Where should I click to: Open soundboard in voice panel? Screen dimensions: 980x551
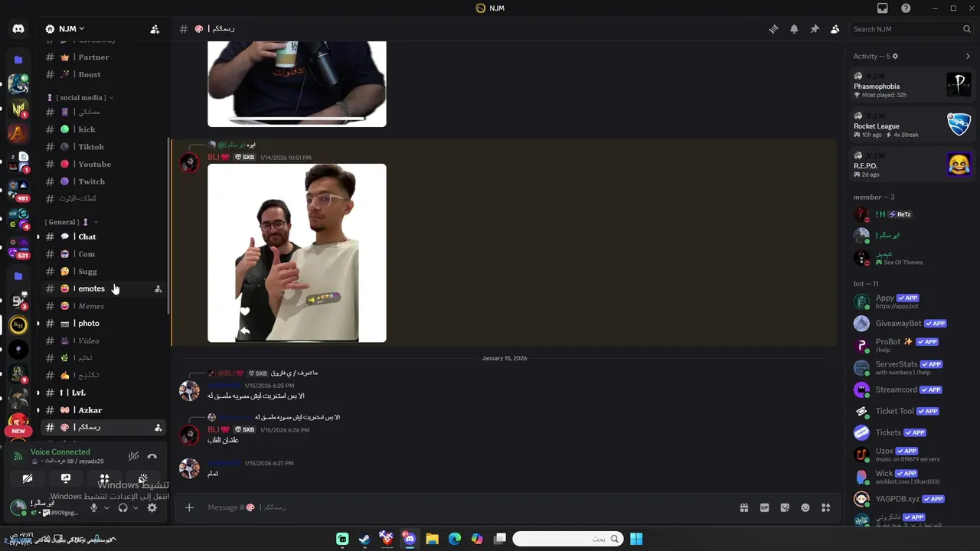142,479
